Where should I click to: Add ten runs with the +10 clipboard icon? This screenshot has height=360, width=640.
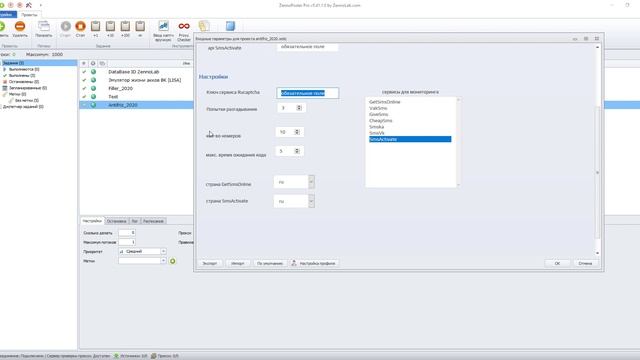tap(110, 27)
